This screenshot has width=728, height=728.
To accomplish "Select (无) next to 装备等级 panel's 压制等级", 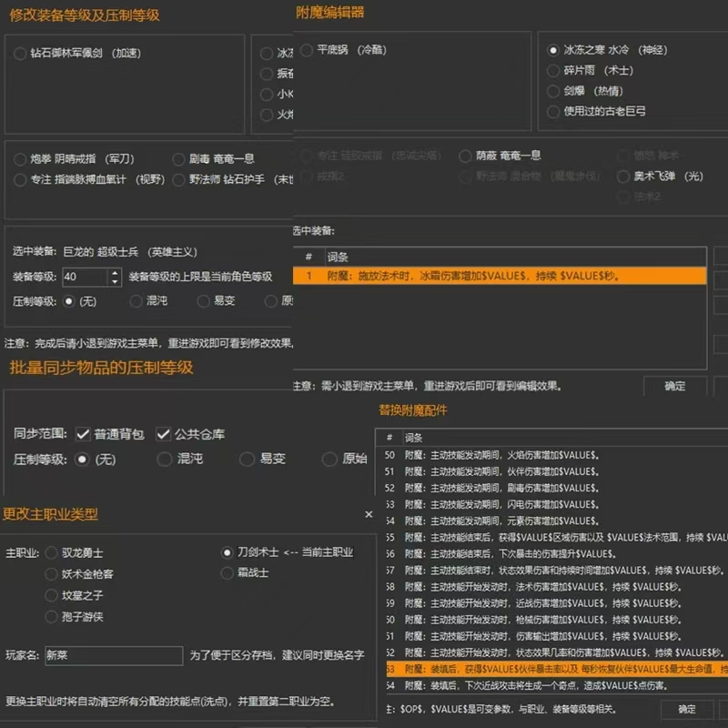I will click(69, 301).
